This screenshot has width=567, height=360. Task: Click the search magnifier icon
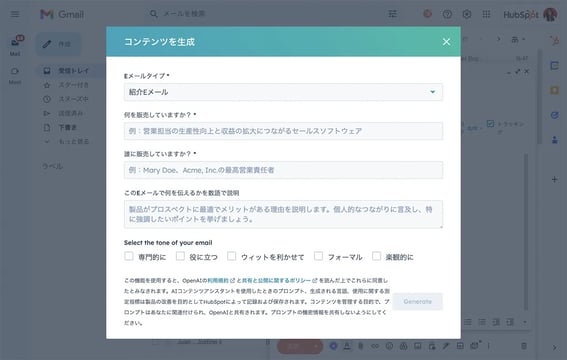click(154, 14)
